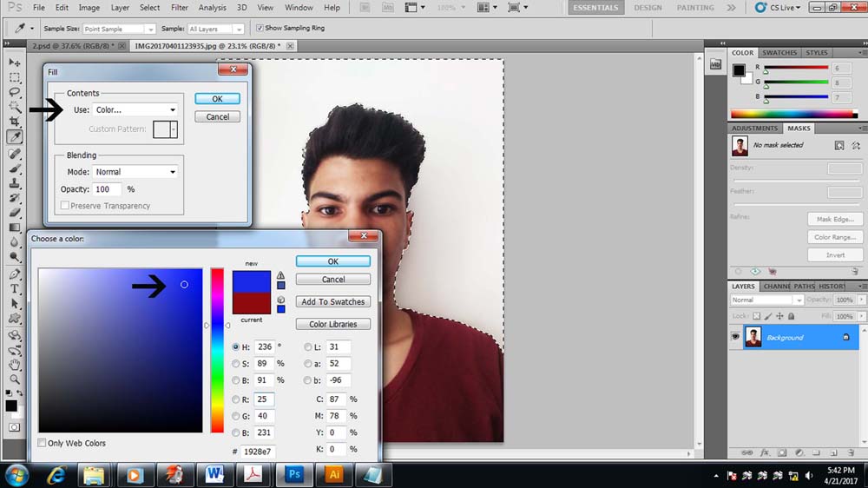This screenshot has height=488, width=868.
Task: Open the Sample Size dropdown
Action: 119,29
